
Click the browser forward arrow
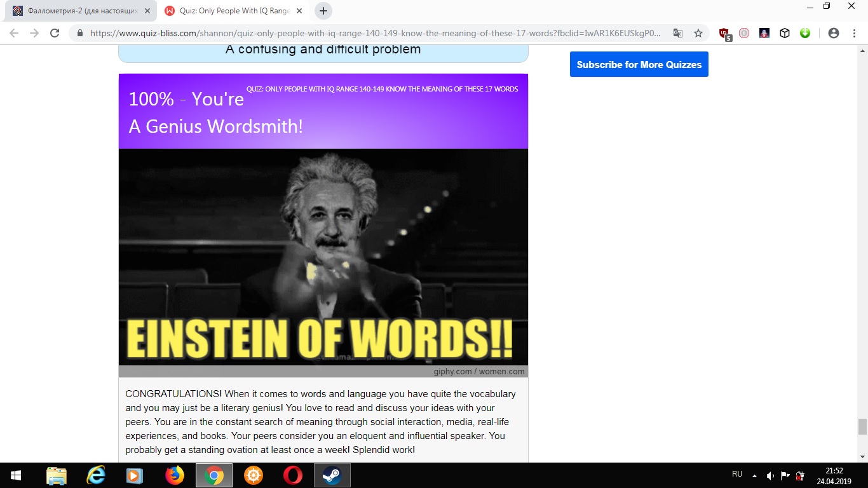(34, 33)
